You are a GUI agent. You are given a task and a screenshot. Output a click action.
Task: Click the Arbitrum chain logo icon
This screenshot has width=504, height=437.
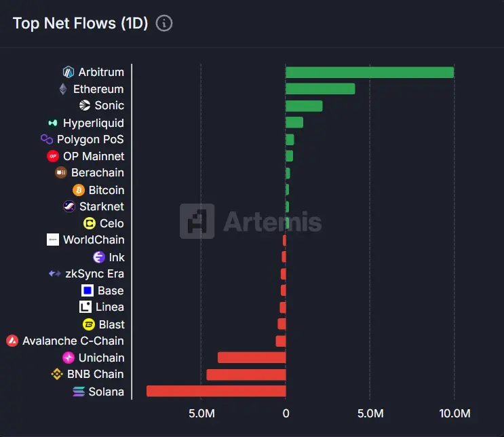point(68,72)
